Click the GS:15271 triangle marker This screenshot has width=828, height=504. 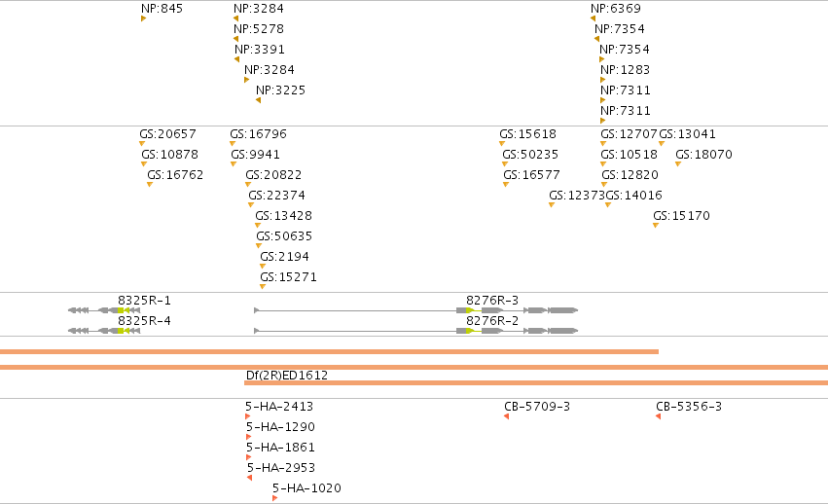[x=263, y=287]
